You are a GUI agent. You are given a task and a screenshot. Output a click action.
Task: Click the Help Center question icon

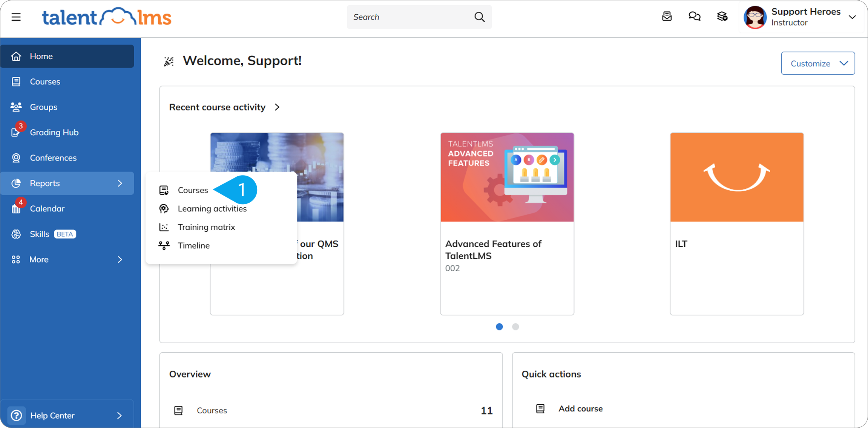(x=16, y=416)
